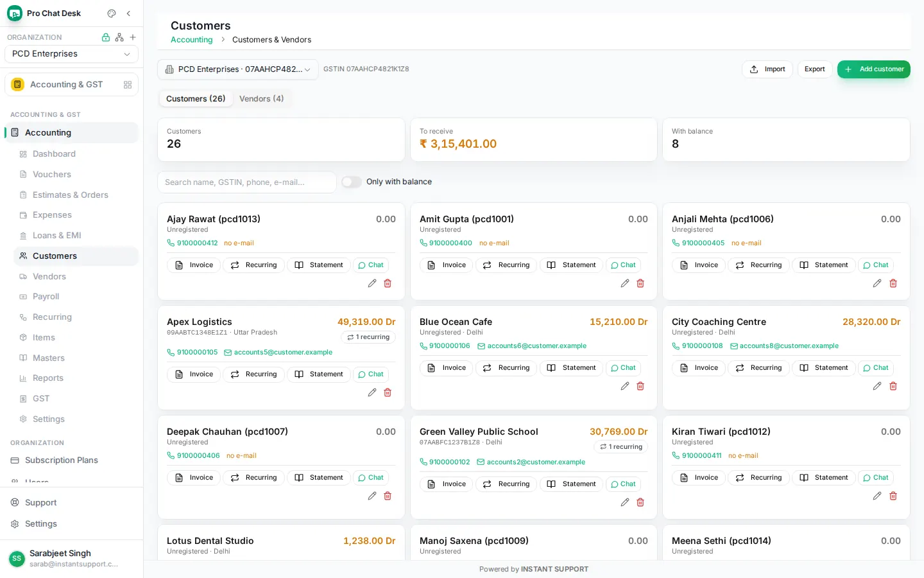Click the plus icon next to ORGANIZATION

[133, 37]
